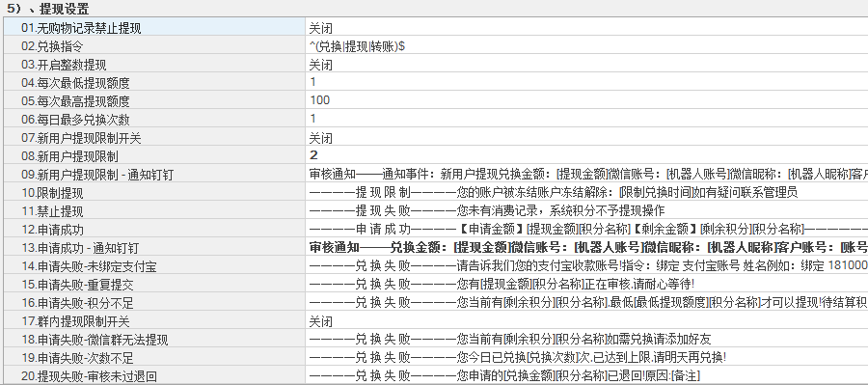868x385 pixels.
Task: Select '16.申请失败-积分不足' label
Action: coord(77,303)
